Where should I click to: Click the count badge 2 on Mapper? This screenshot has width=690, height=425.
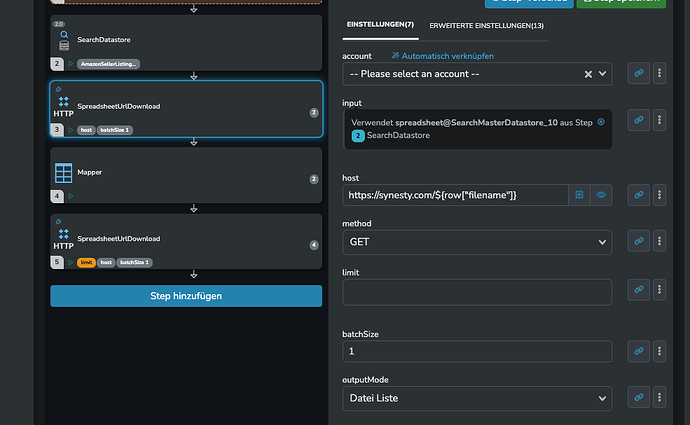tap(314, 179)
